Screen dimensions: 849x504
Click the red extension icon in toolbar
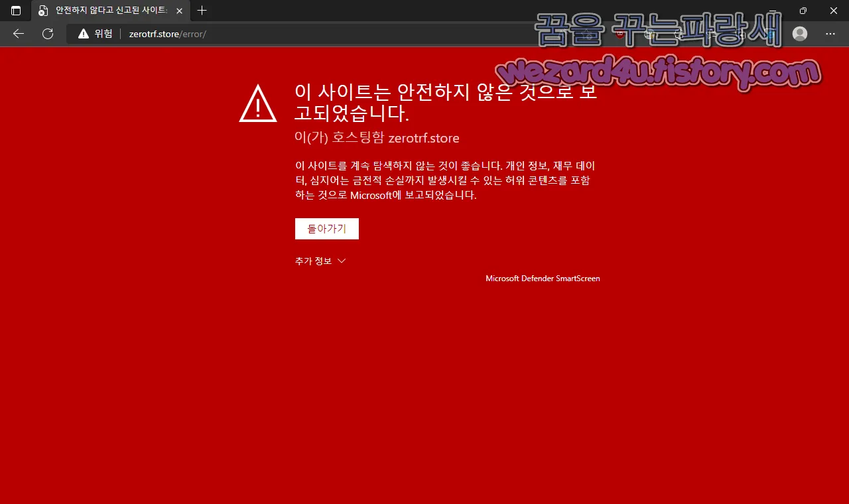pyautogui.click(x=621, y=34)
